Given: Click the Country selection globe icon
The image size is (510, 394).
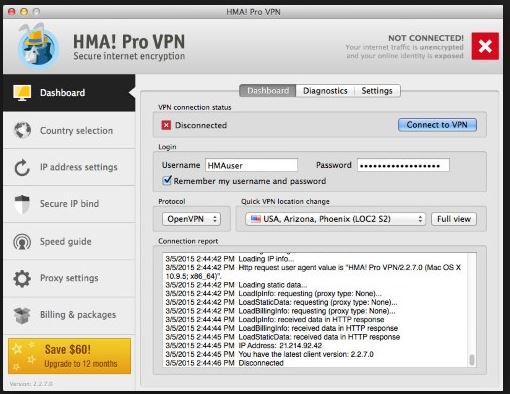Looking at the screenshot, I should pyautogui.click(x=22, y=130).
